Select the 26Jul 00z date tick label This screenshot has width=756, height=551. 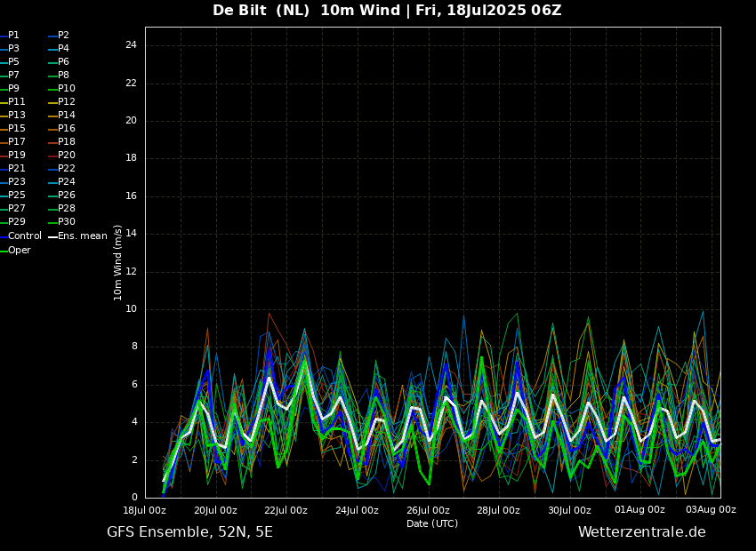[x=428, y=510]
